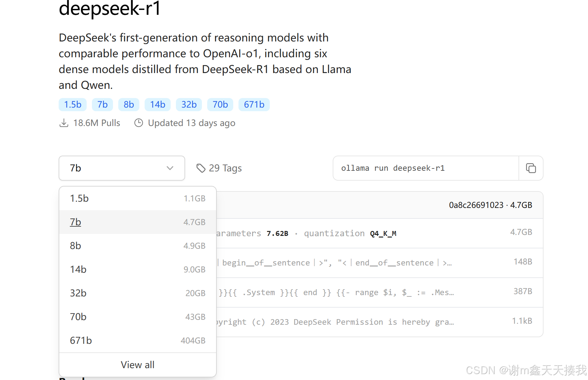Pick the 32b 20GB model option
588x380 pixels.
click(x=137, y=293)
